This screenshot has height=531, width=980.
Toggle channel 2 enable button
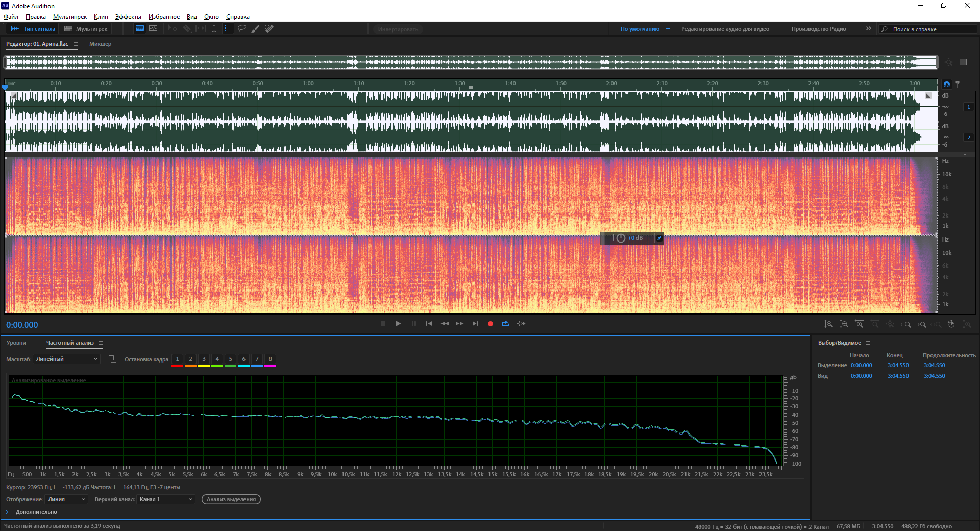pyautogui.click(x=969, y=138)
